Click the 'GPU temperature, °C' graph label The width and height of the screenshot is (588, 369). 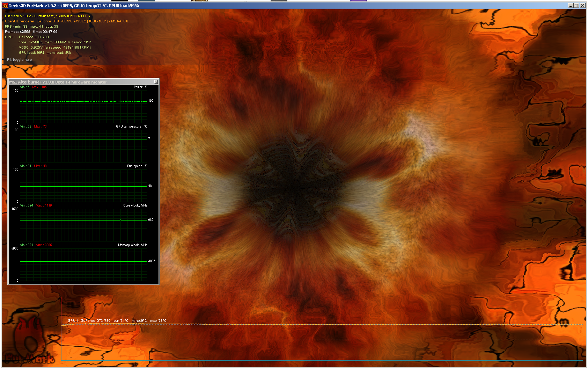coord(132,126)
